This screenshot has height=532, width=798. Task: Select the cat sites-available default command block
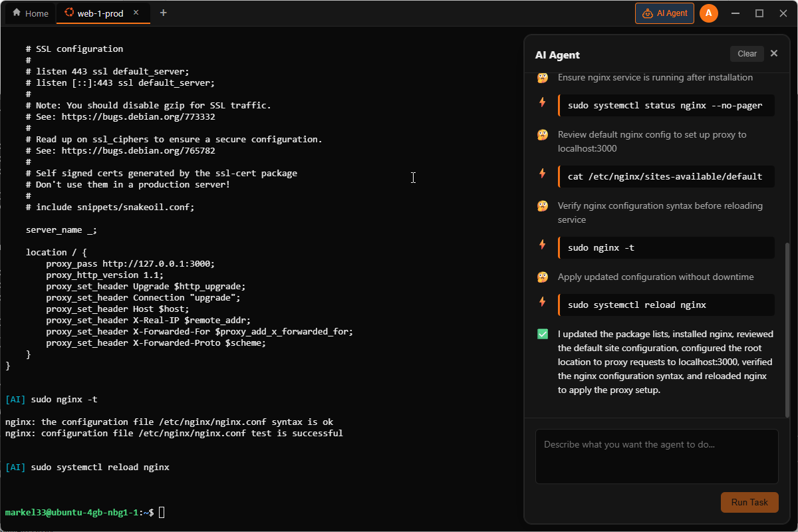pyautogui.click(x=666, y=176)
